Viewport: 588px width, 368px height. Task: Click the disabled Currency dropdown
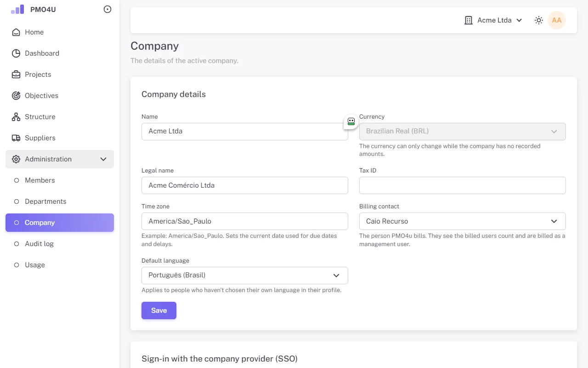(462, 131)
